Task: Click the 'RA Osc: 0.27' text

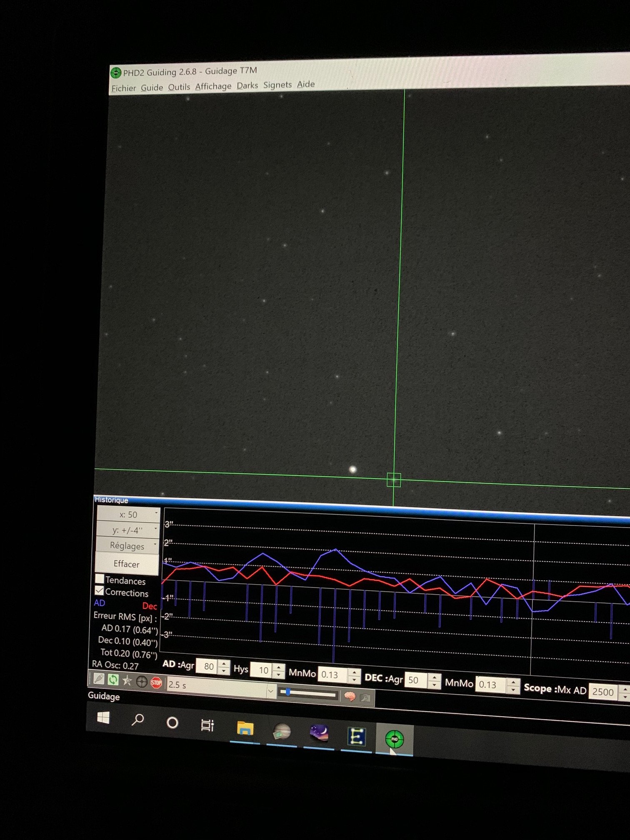Action: (115, 665)
